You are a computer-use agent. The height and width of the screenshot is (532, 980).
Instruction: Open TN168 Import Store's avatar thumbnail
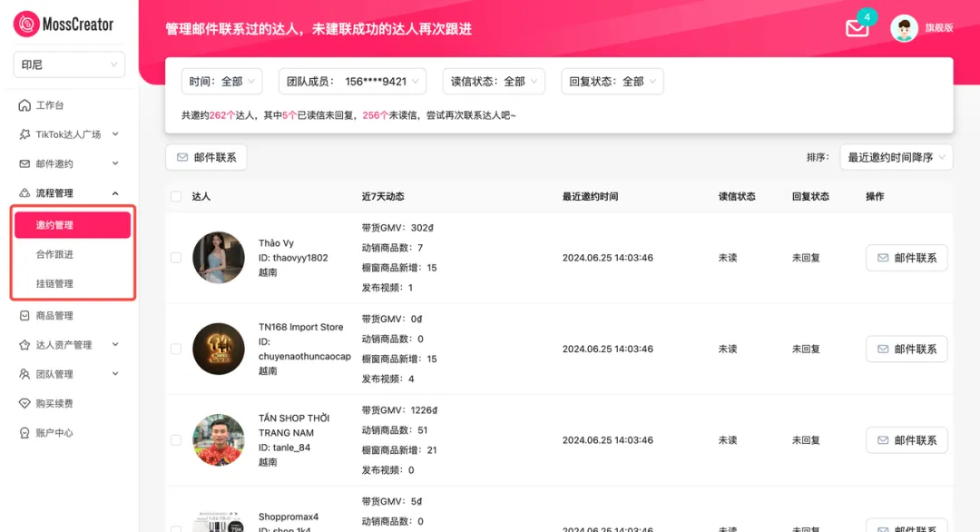(218, 349)
